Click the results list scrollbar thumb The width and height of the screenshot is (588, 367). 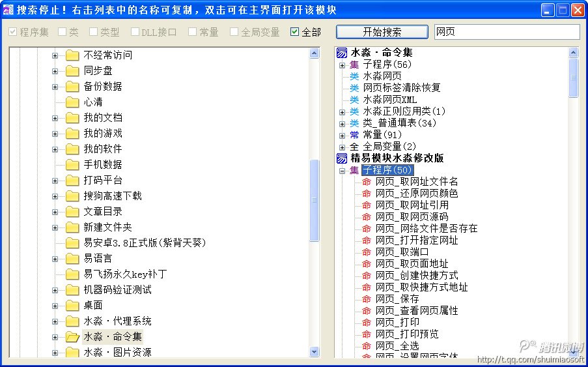click(574, 78)
